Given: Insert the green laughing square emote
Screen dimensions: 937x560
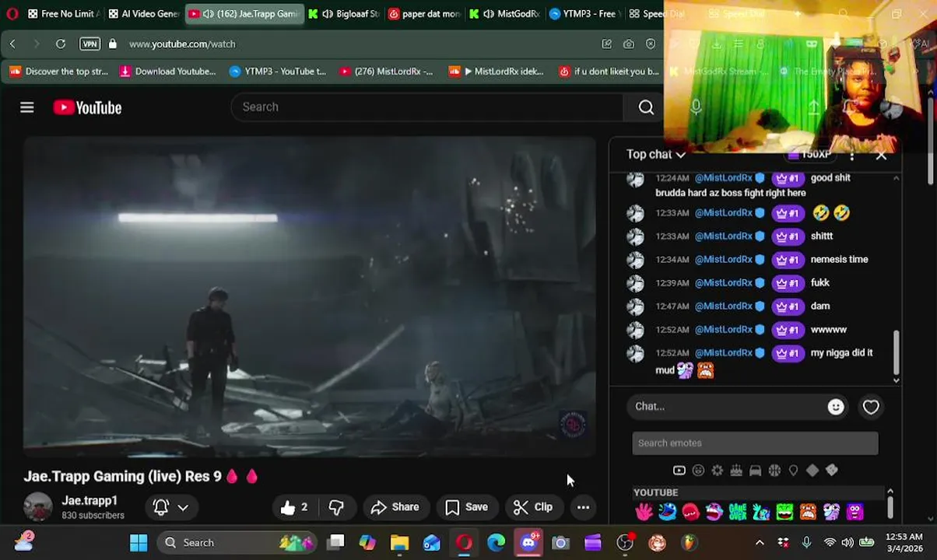Looking at the screenshot, I should [784, 511].
